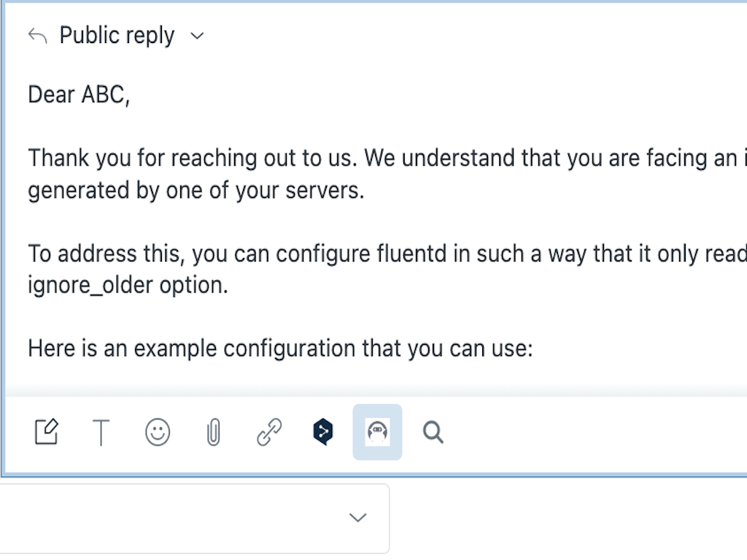Click the dark hexagon DeepL icon
Image resolution: width=747 pixels, height=560 pixels.
[323, 432]
